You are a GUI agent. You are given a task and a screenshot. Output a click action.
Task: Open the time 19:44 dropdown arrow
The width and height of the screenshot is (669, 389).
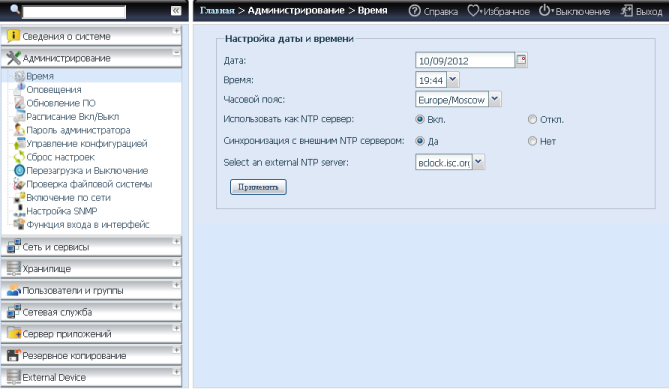pos(453,79)
